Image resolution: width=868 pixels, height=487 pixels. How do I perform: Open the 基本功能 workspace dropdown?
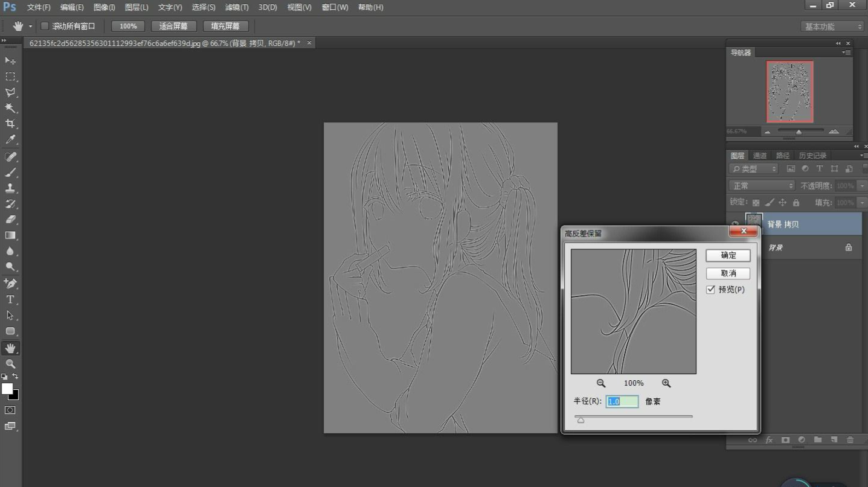(832, 27)
